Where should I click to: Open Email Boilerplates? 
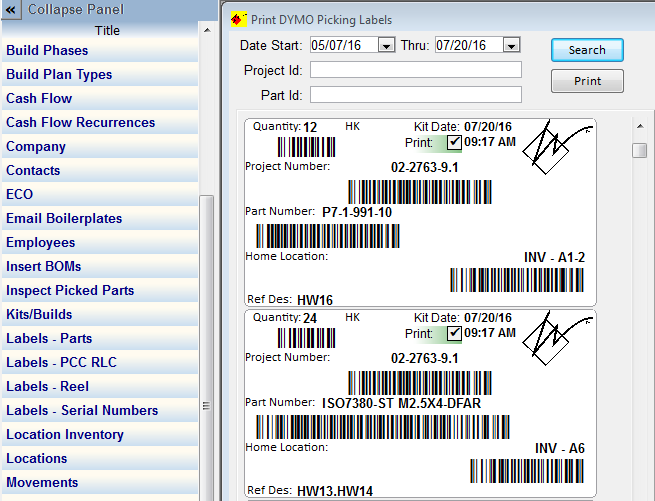click(x=100, y=219)
